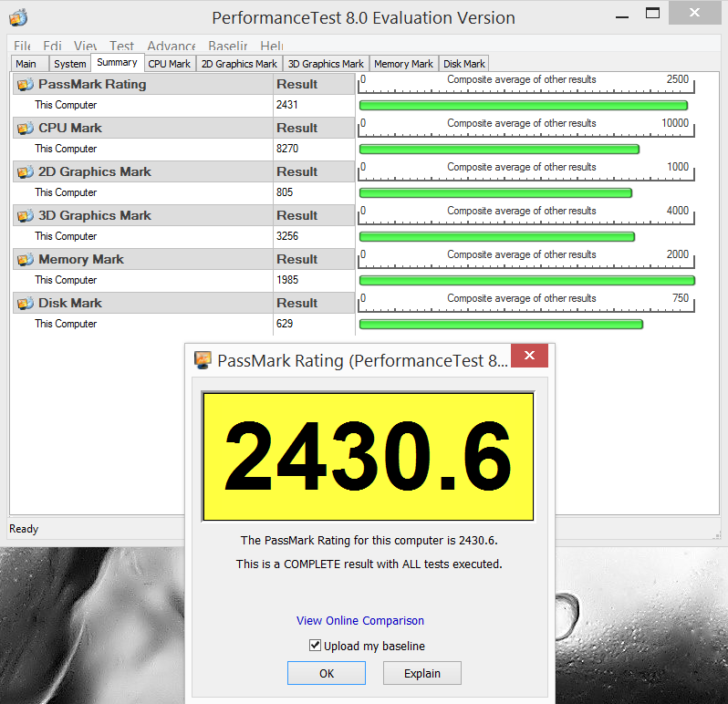Open the View menu

(x=86, y=46)
